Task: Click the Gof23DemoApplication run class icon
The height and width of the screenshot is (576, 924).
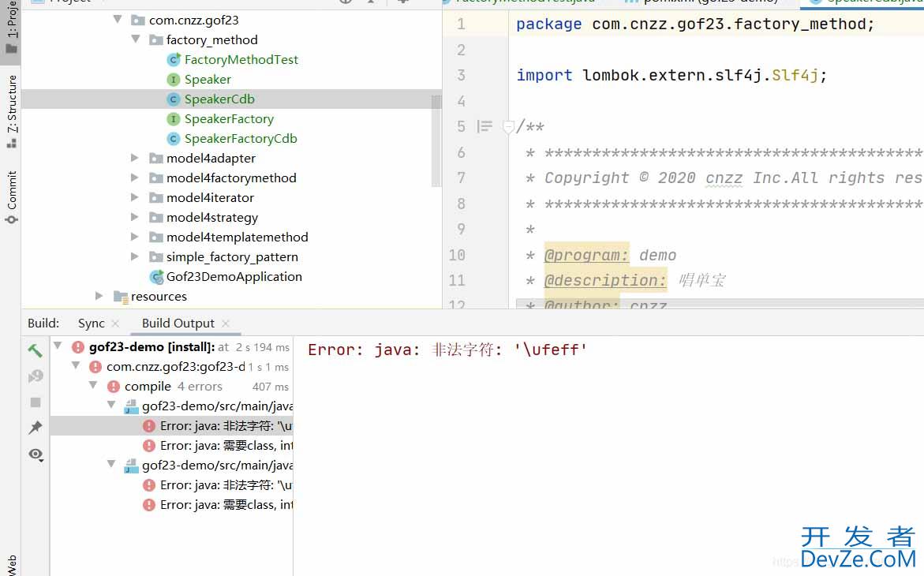Action: [157, 276]
